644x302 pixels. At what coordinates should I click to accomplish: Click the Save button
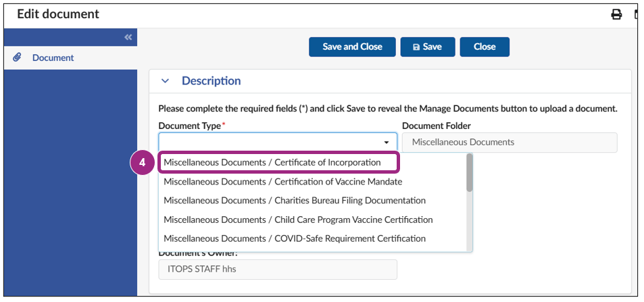[427, 47]
